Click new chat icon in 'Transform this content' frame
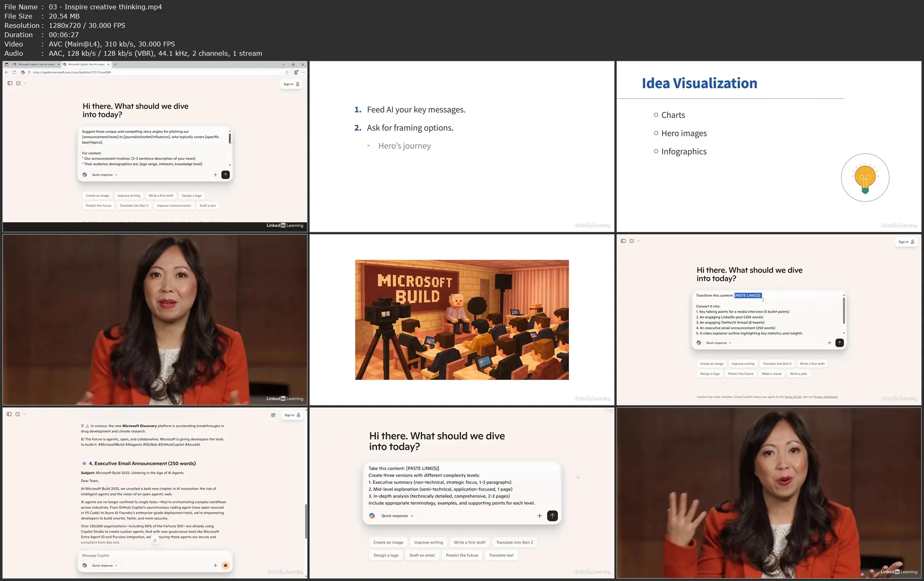 click(632, 241)
